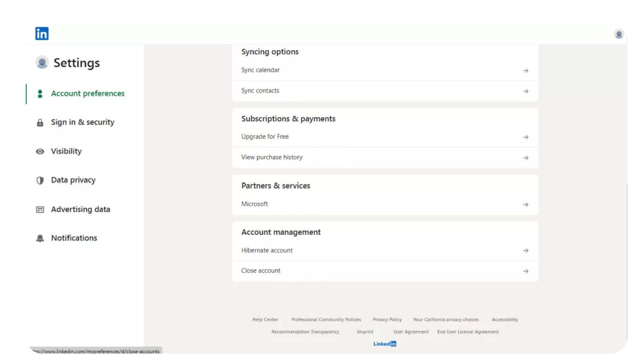
Task: Open profile avatar menu at top right
Action: tap(618, 34)
